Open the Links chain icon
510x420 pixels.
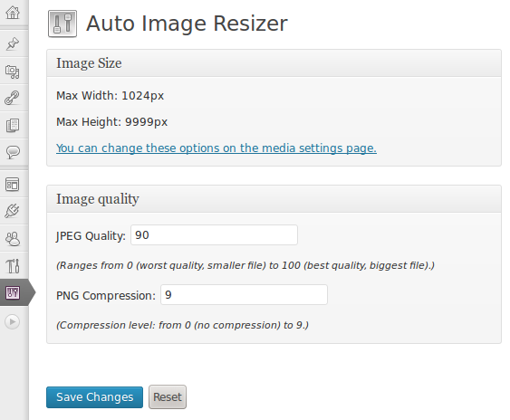pyautogui.click(x=13, y=98)
